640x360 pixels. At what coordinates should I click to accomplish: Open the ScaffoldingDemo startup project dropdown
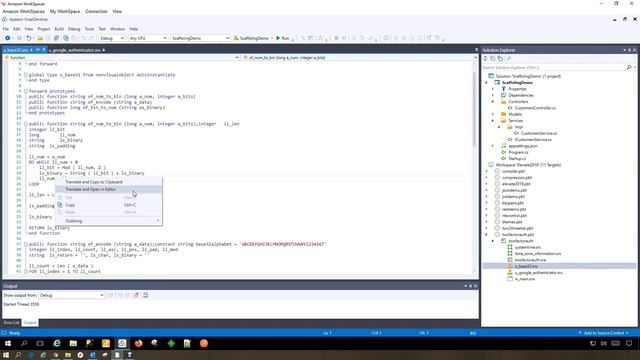(x=200, y=38)
